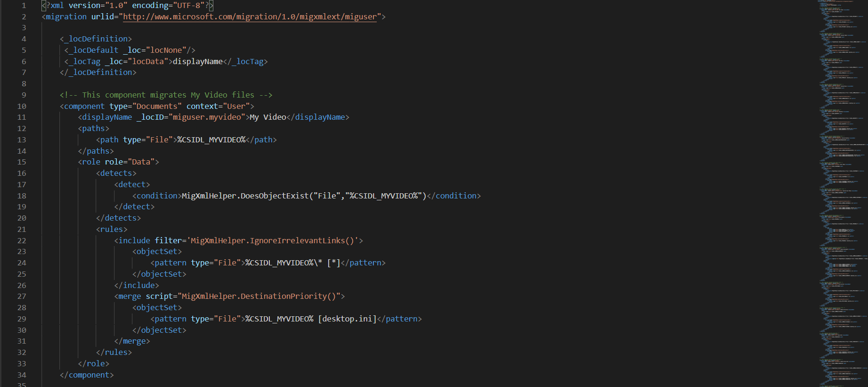The width and height of the screenshot is (868, 387).
Task: Select line number 22 in the gutter
Action: 22,241
